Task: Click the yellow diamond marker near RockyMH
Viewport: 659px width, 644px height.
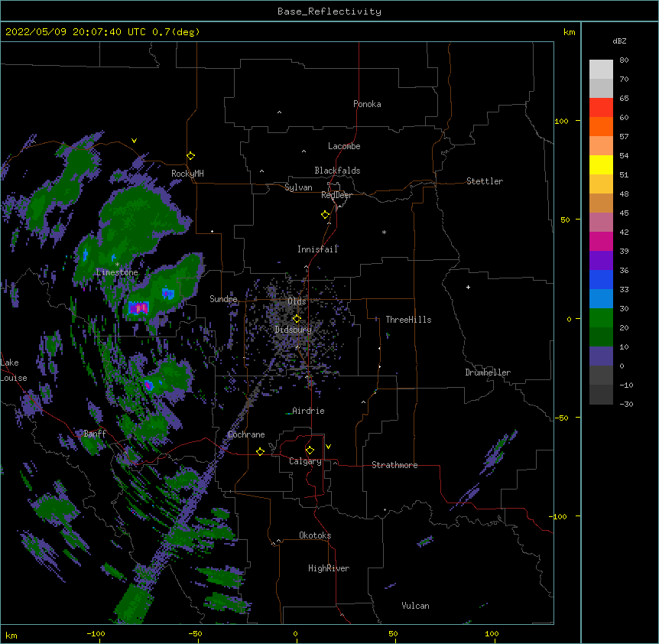Action: 191,156
